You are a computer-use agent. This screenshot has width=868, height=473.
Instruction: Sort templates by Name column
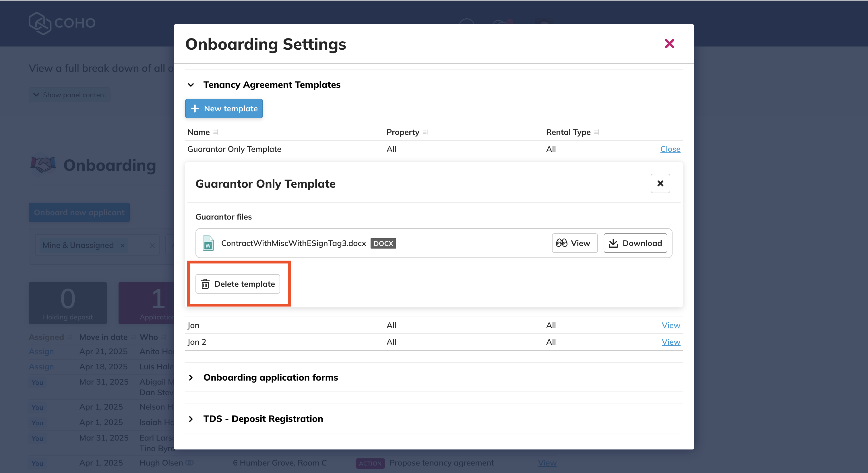[x=216, y=132]
